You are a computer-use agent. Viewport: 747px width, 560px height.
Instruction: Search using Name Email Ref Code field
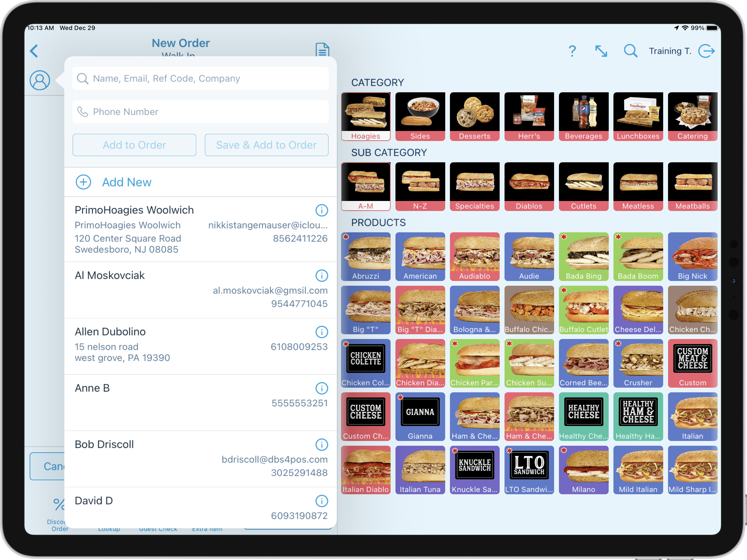click(199, 78)
